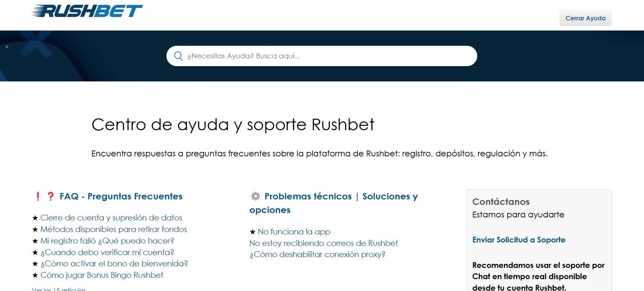Click the 'Estamos para ayudarte' text

[x=518, y=214]
